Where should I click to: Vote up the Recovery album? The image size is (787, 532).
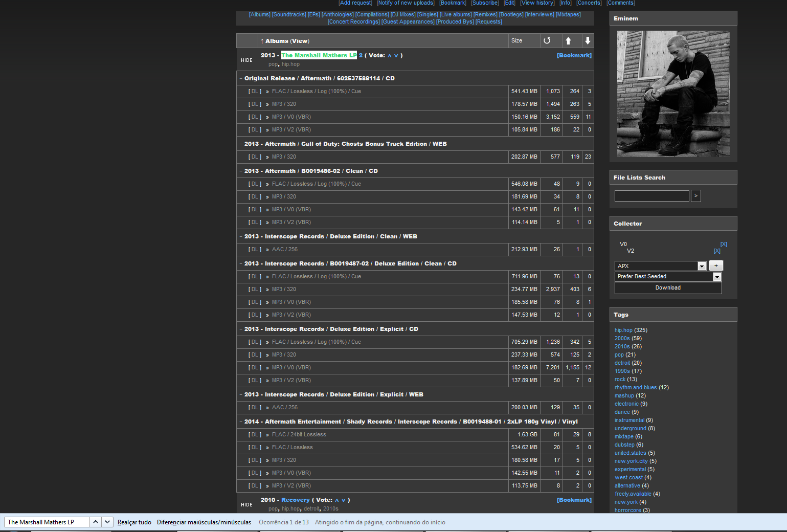[x=337, y=500]
